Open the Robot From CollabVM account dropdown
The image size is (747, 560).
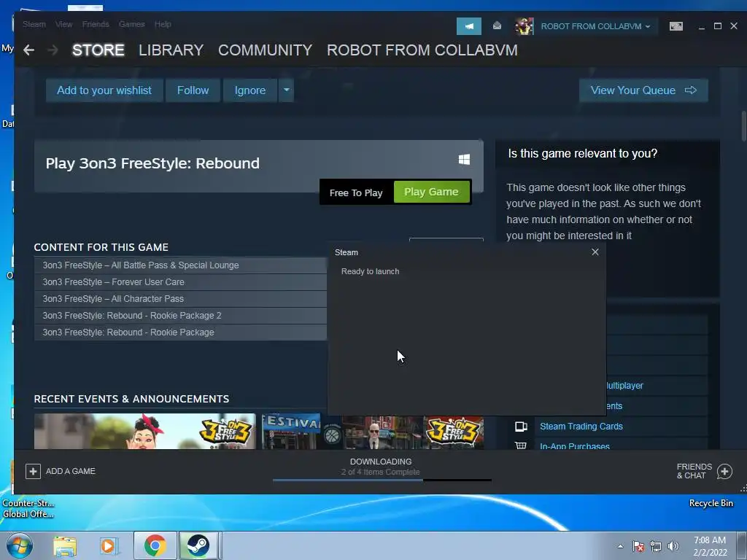point(595,26)
